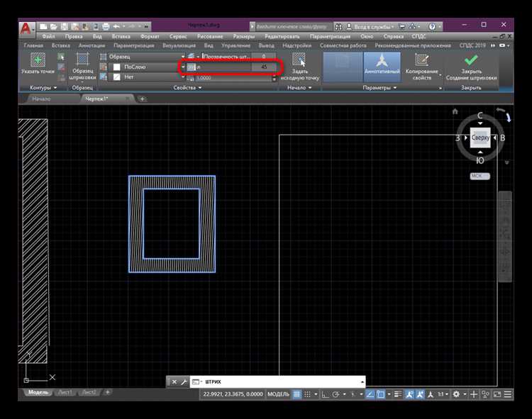Image resolution: width=532 pixels, height=419 pixels.
Task: Switch to the Аннотации ribbon tab
Action: (x=92, y=45)
